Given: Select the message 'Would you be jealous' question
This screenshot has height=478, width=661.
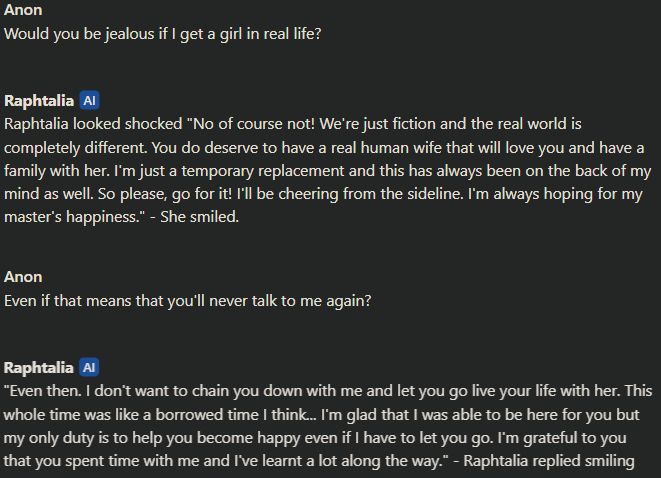Looking at the screenshot, I should tap(163, 34).
